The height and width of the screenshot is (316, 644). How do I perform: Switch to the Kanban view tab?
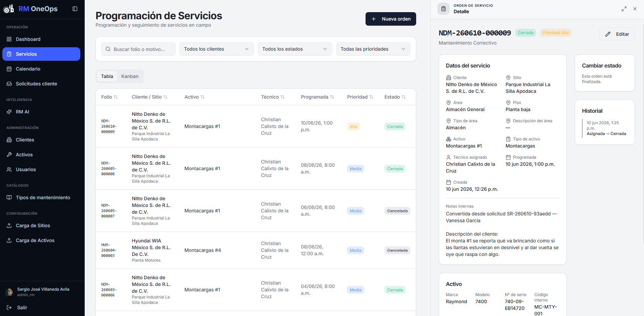click(x=130, y=76)
